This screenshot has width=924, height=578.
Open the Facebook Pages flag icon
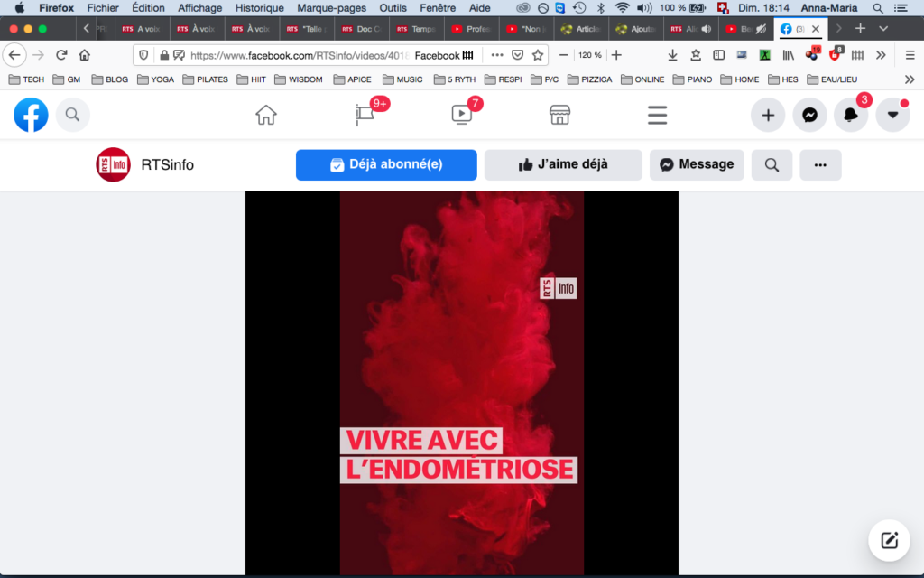(365, 115)
